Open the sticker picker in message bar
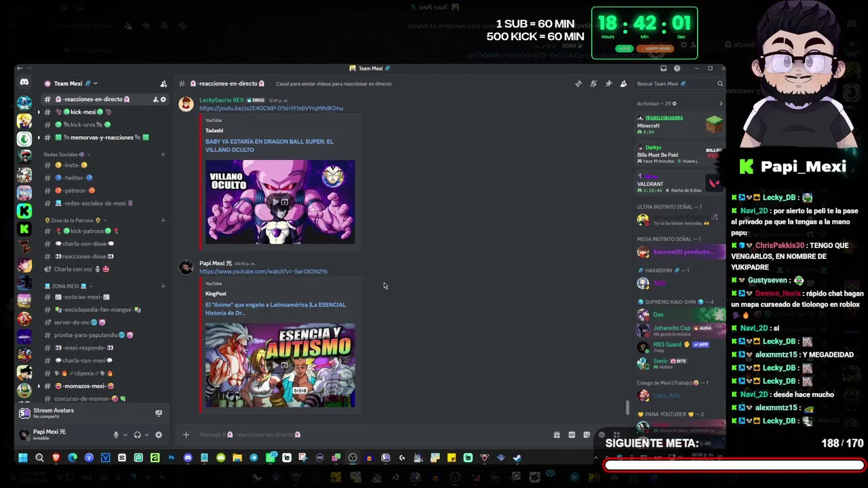This screenshot has width=868, height=488. click(x=587, y=434)
